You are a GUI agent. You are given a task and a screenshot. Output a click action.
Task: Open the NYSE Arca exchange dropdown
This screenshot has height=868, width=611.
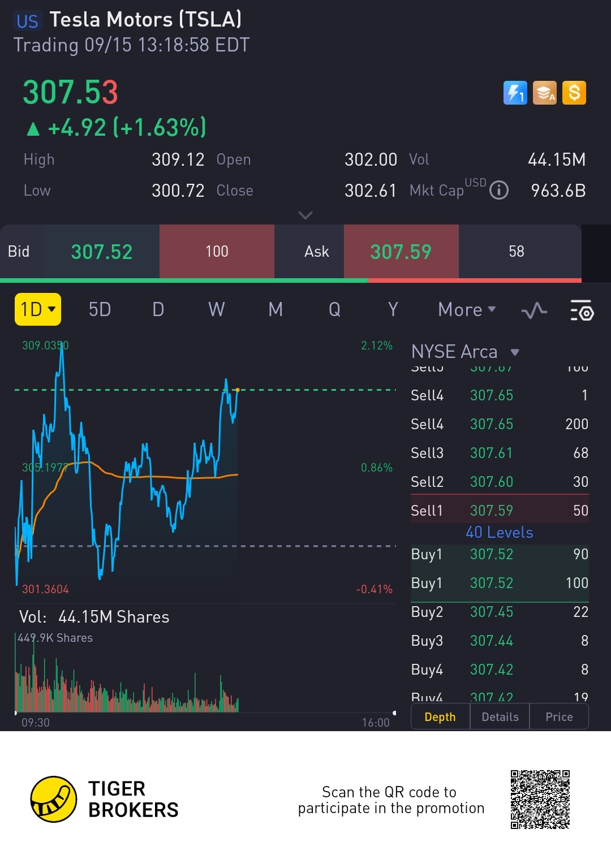tap(465, 352)
